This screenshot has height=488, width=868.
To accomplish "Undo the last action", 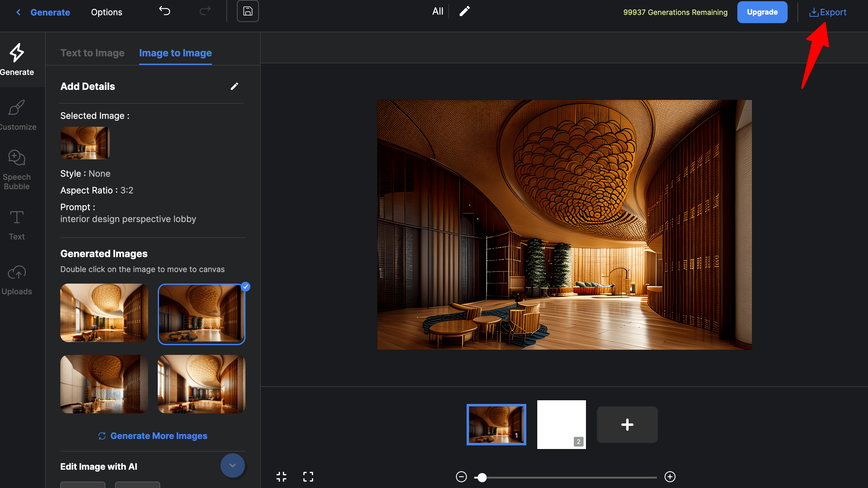I will point(164,11).
